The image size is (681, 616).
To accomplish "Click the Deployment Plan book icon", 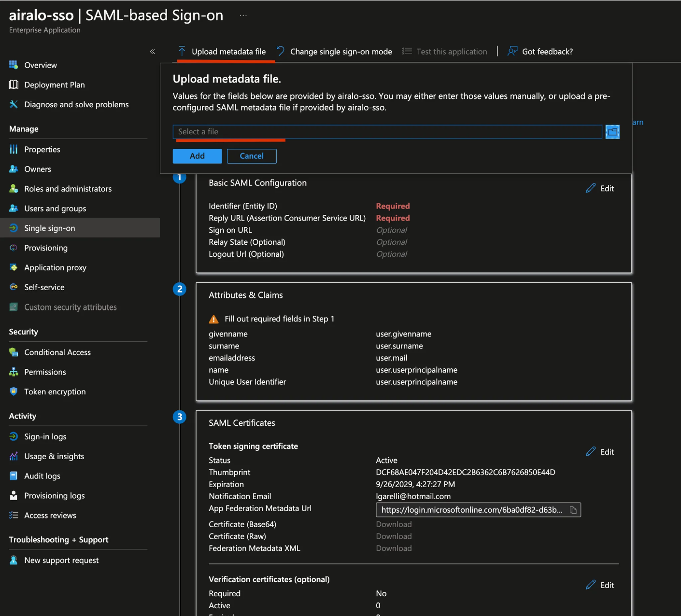I will pyautogui.click(x=14, y=84).
